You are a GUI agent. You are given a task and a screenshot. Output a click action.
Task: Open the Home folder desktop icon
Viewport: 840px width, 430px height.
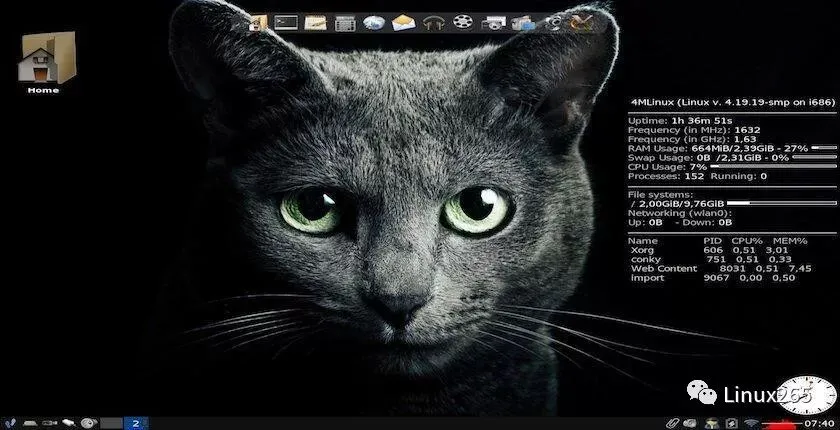pos(46,62)
